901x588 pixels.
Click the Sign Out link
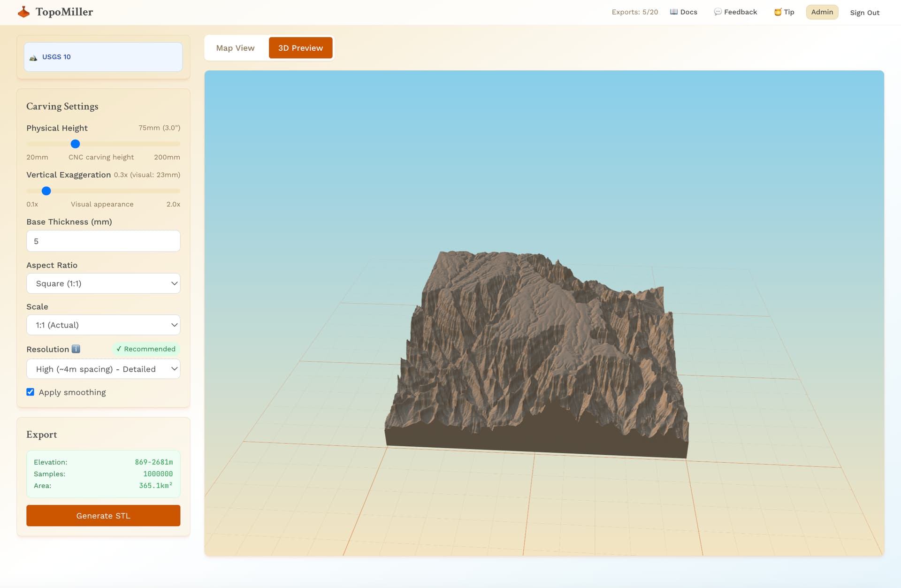(x=864, y=12)
